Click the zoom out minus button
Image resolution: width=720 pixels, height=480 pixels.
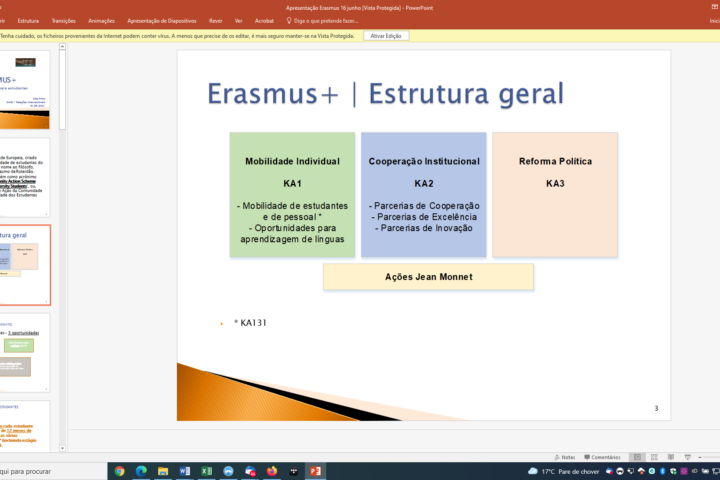point(700,457)
